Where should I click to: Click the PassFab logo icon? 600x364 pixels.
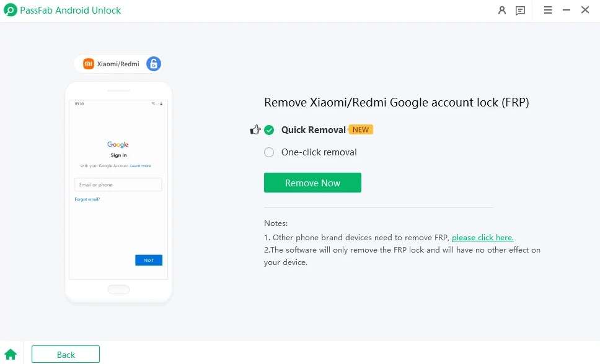(x=11, y=10)
